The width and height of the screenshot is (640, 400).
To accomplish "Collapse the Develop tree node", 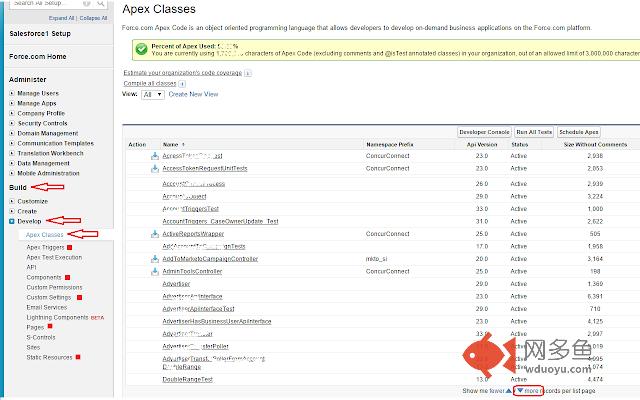I will point(12,221).
